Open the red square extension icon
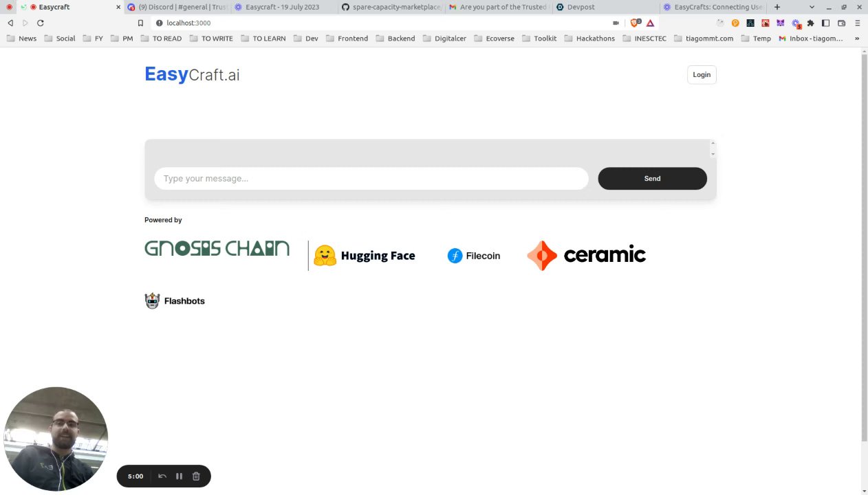 coord(766,23)
